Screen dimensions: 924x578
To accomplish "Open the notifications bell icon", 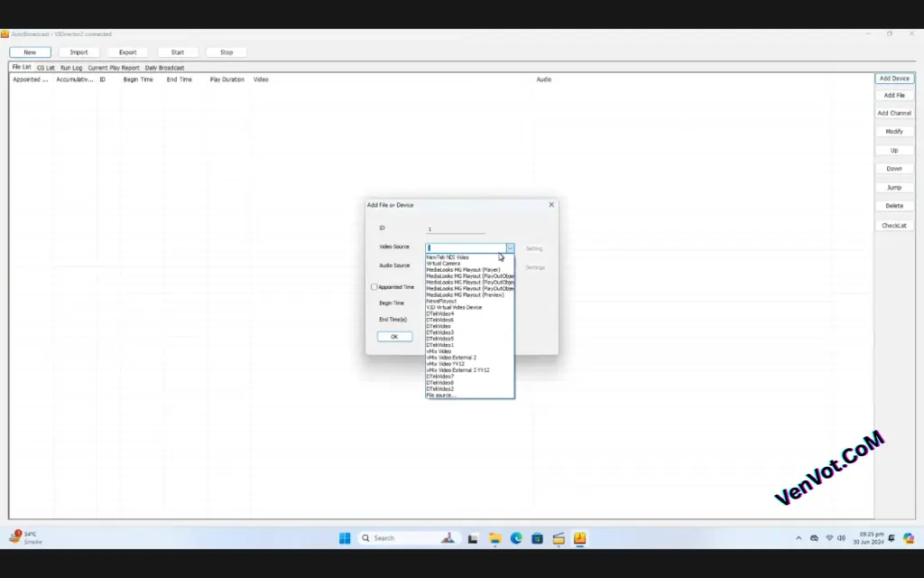I will click(x=891, y=538).
